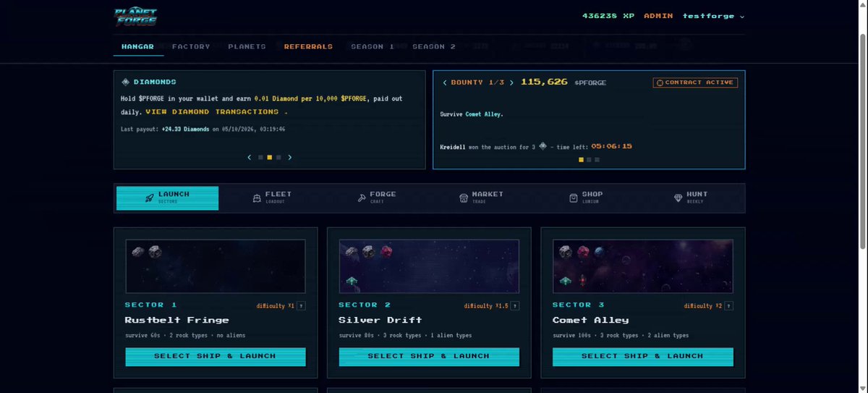Screen dimensions: 868x393
Task: Click the Diamonds panel diamond icon
Action: pos(125,82)
